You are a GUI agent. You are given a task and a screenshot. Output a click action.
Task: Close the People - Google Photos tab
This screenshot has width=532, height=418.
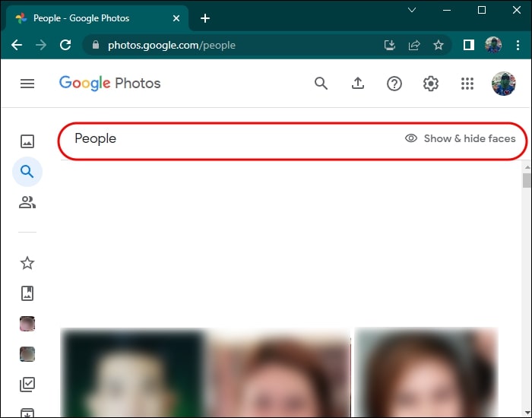[x=176, y=18]
